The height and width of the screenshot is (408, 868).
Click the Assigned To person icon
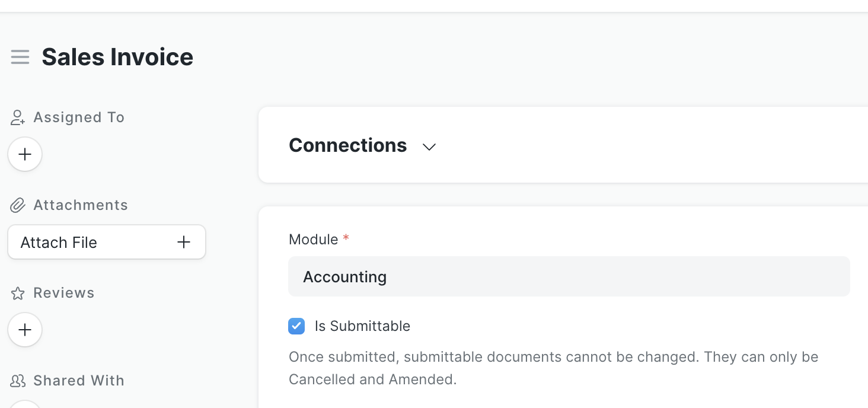[18, 117]
